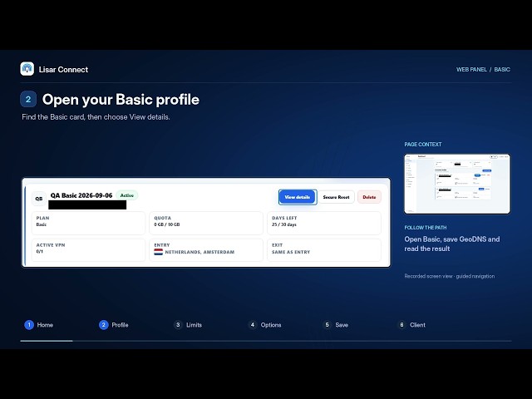The height and width of the screenshot is (399, 532).
Task: Click the WEB PANEL breadcrumb
Action: pyautogui.click(x=471, y=69)
